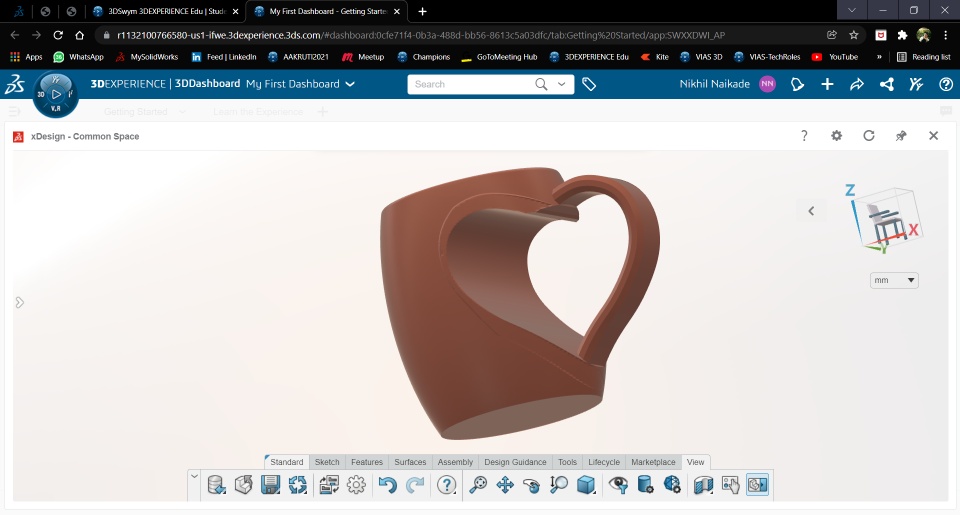Screen dimensions: 960x515
Task: Open the Getting Started dashboard tab
Action: [x=135, y=111]
